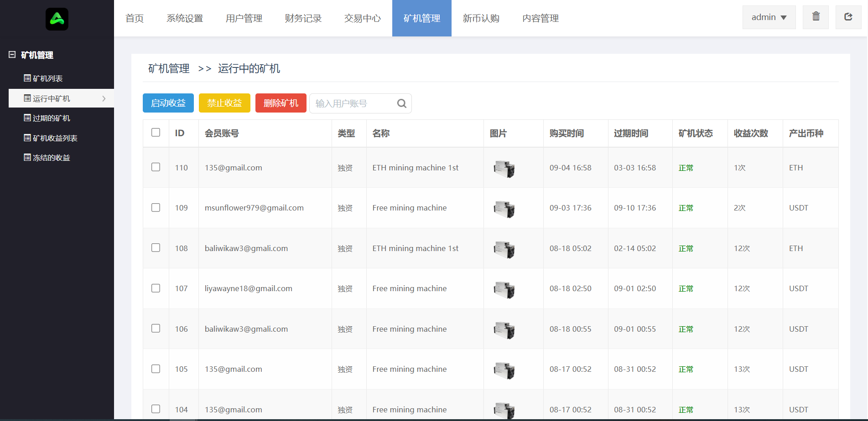Open 矿机收益列表 in the sidebar
The image size is (868, 421).
click(x=55, y=138)
